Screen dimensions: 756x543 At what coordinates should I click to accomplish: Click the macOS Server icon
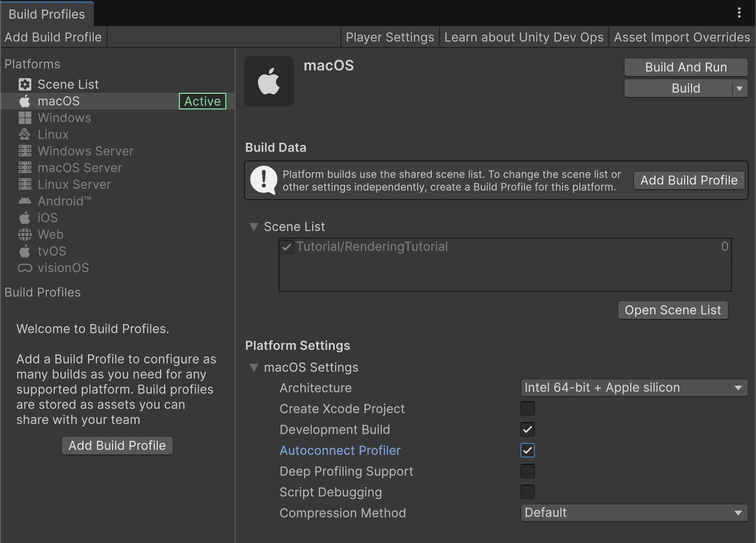click(25, 168)
